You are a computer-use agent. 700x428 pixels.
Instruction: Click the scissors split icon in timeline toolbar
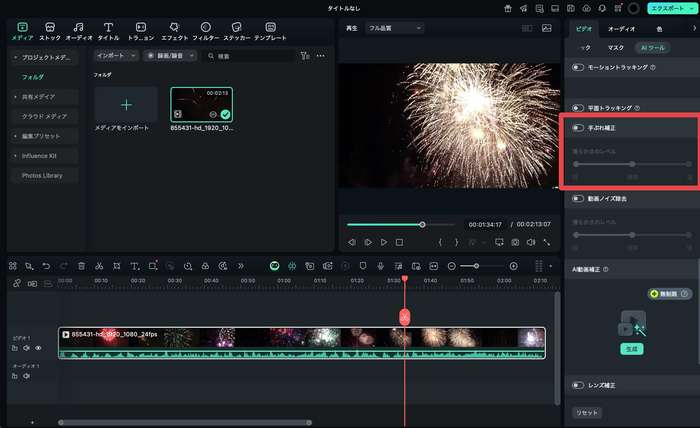(99, 266)
